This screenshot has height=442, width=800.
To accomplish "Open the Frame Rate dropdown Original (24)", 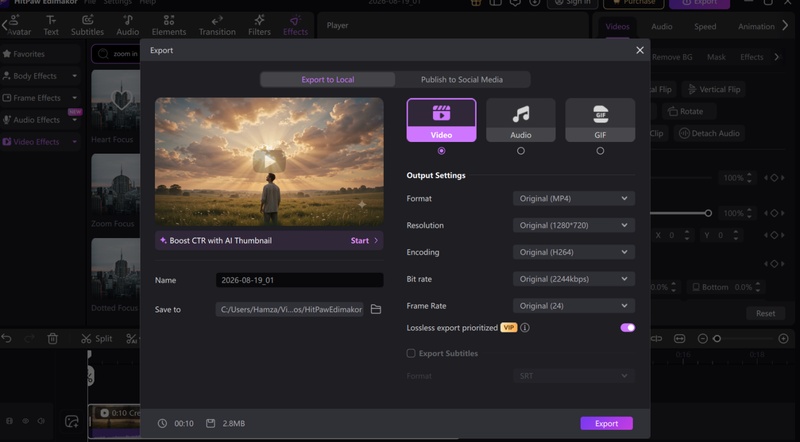I will [x=573, y=306].
